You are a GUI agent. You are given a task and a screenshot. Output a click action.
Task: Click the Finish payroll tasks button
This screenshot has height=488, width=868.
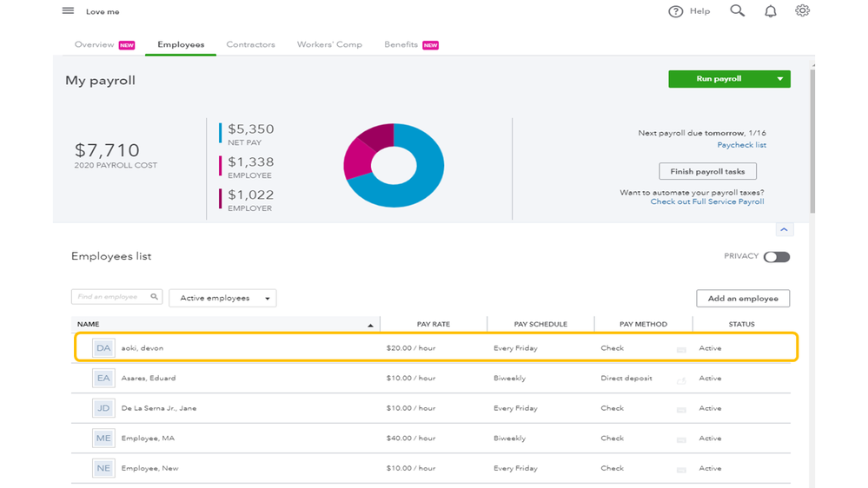pos(707,171)
